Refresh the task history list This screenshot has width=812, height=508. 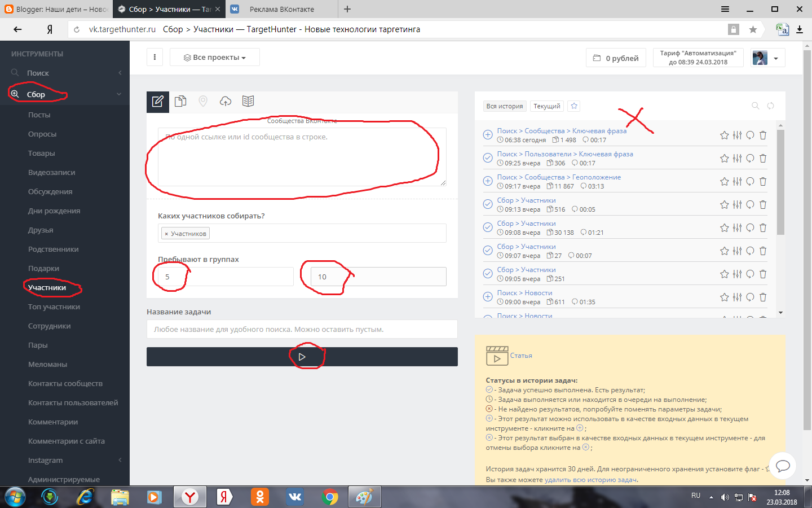tap(770, 106)
